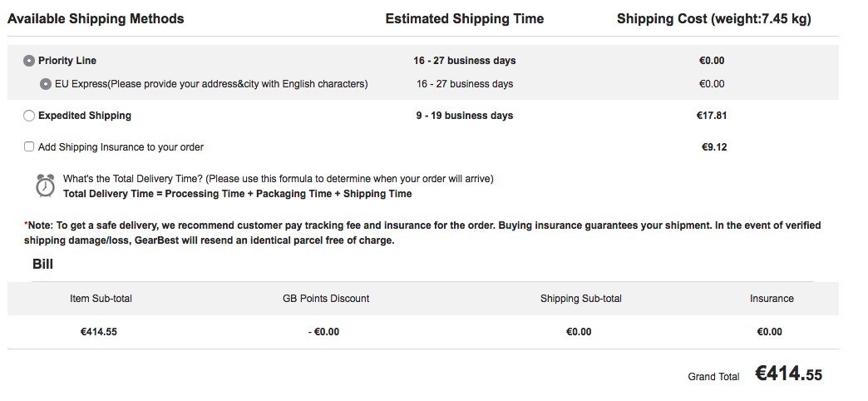868x401 pixels.
Task: Enable Add Shipping Insurance checkbox
Action: [x=29, y=146]
